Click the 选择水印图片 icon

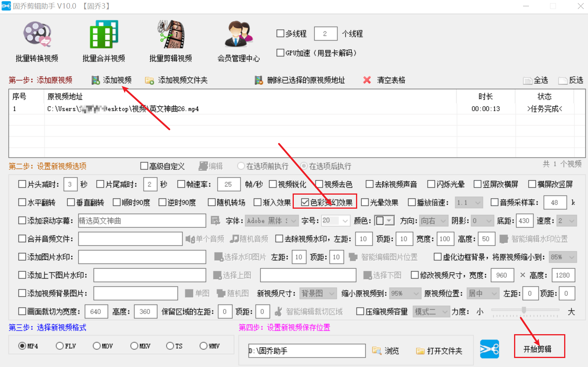coord(219,257)
